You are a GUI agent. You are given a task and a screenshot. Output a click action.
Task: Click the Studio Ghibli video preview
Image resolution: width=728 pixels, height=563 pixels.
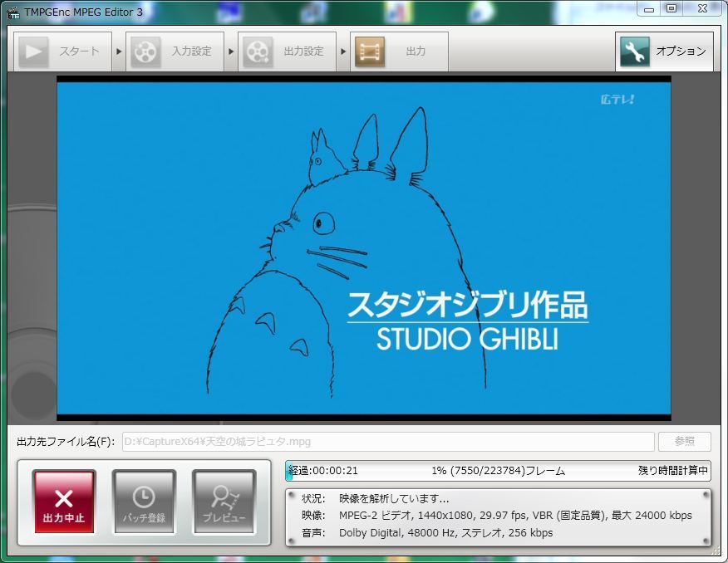(x=364, y=248)
